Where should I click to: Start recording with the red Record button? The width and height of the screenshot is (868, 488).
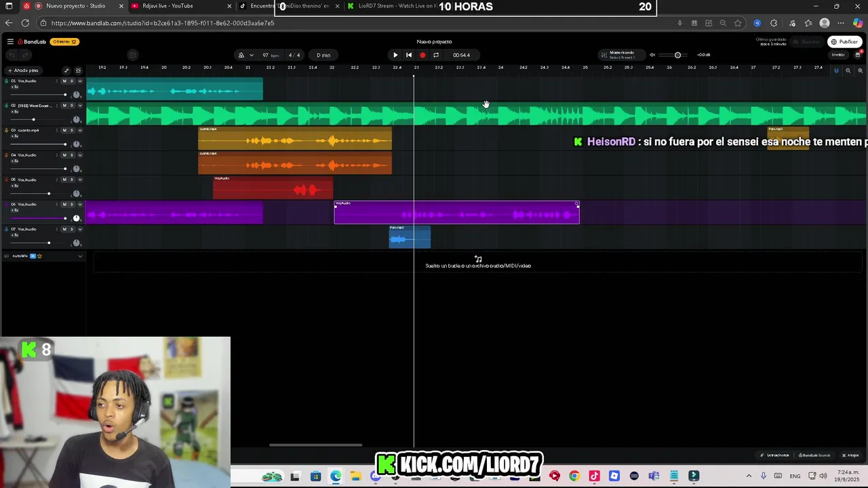click(422, 55)
